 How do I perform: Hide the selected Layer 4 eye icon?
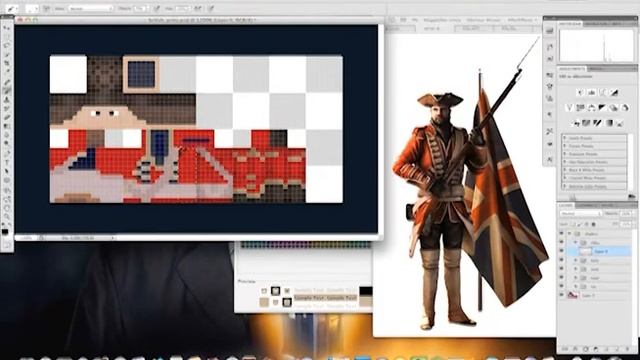pyautogui.click(x=562, y=251)
